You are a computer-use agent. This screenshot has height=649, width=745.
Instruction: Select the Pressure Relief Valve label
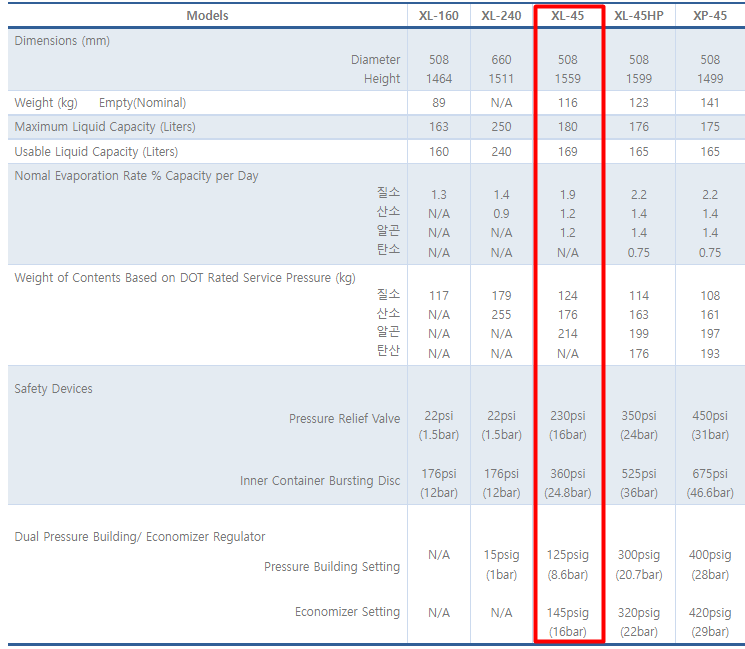(x=344, y=419)
